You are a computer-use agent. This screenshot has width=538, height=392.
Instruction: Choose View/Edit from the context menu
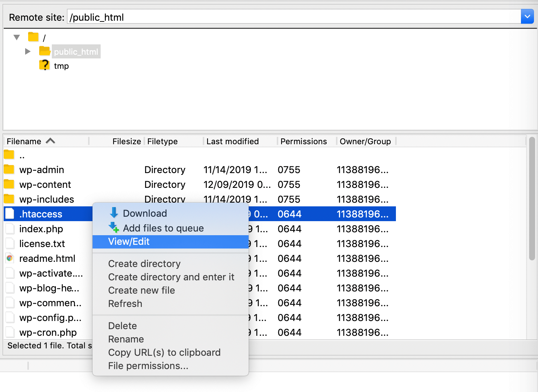129,241
